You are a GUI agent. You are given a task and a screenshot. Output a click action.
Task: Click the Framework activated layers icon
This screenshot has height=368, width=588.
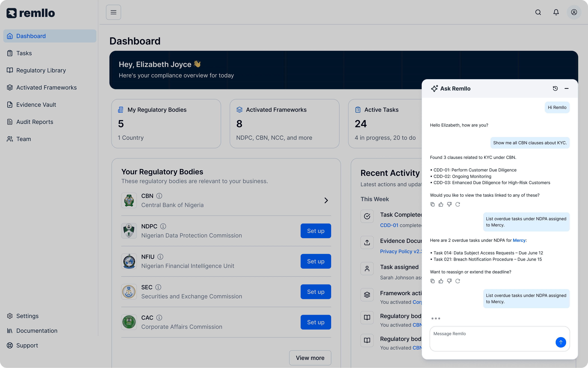tap(367, 294)
